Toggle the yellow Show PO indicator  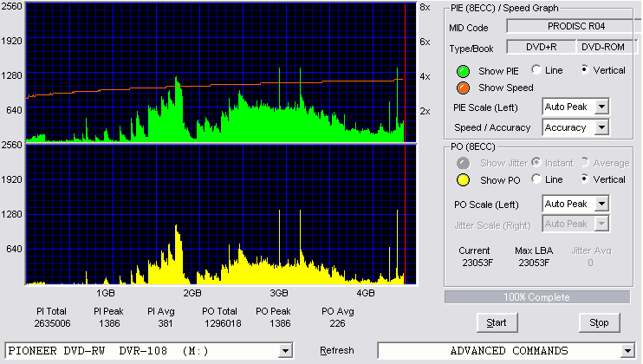(x=463, y=180)
